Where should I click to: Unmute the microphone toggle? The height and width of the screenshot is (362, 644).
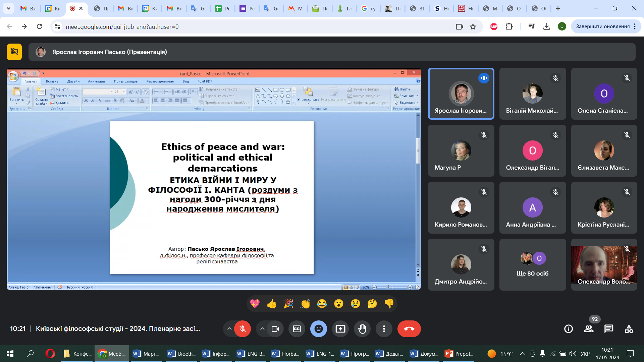click(x=243, y=329)
